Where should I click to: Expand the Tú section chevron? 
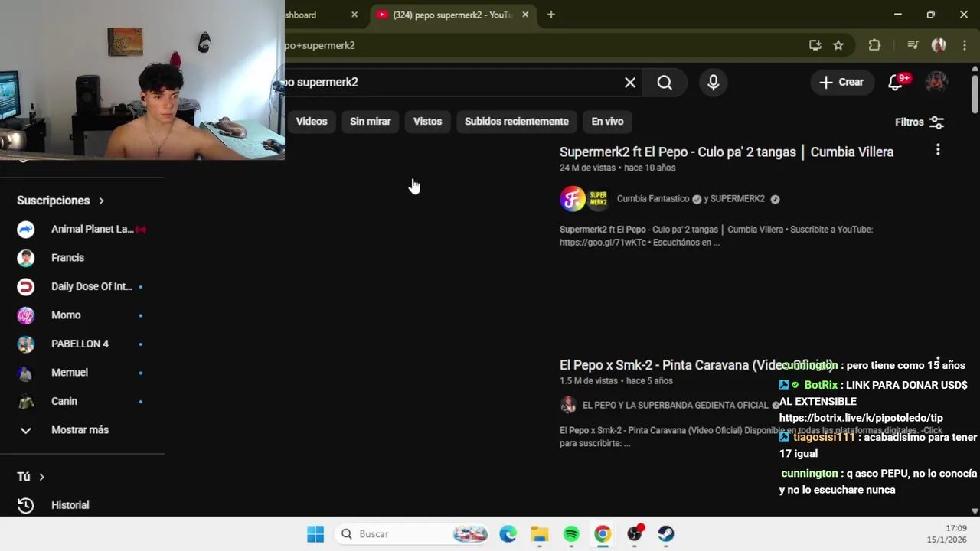click(x=41, y=477)
